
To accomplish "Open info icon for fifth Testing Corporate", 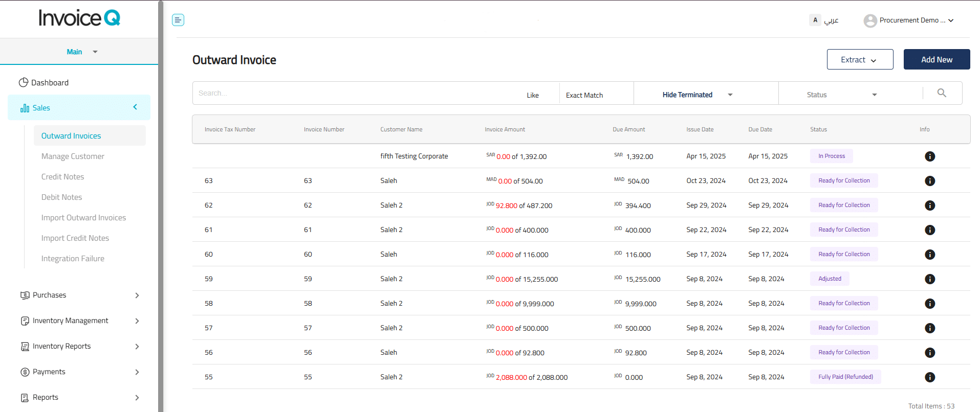I will tap(930, 156).
